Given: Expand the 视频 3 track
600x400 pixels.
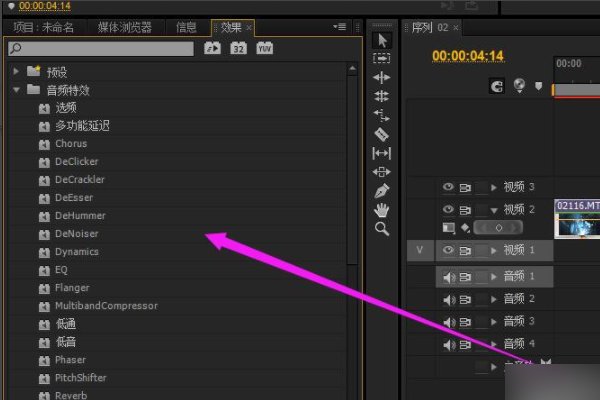Looking at the screenshot, I should pos(492,187).
